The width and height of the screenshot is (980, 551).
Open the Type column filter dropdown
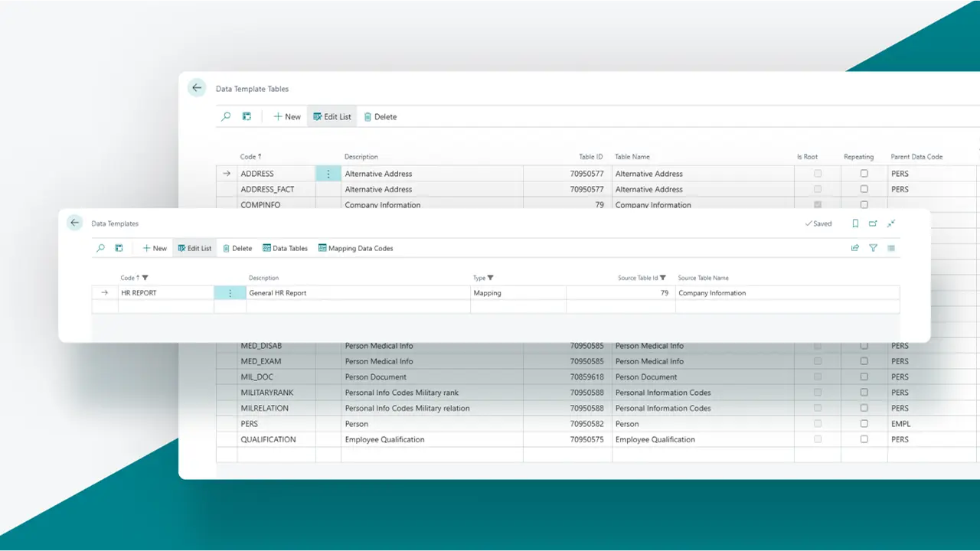coord(490,278)
